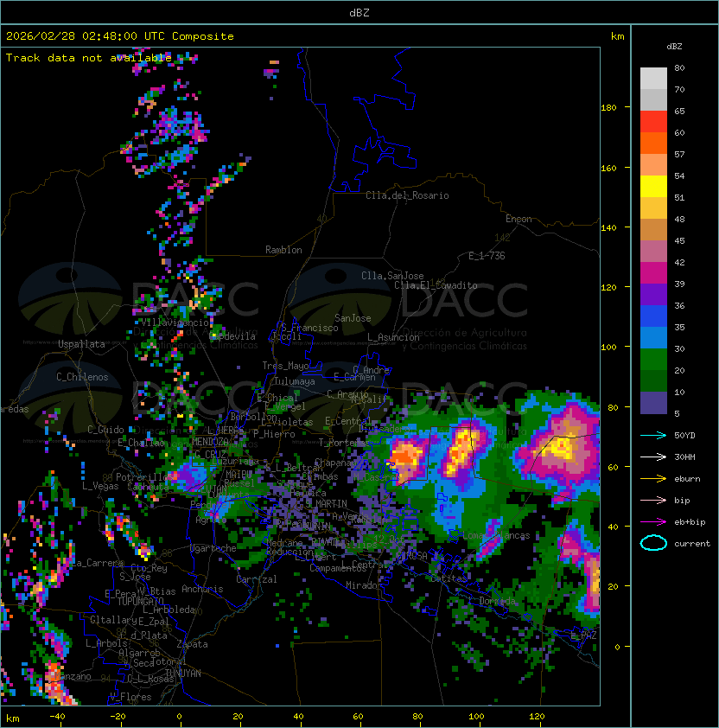Screen dimensions: 719x728
Task: Click the 'Track data not available' message
Action: [x=89, y=58]
